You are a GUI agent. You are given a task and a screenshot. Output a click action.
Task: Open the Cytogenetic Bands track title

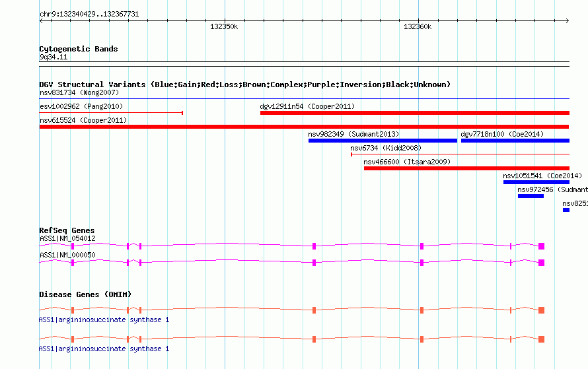pos(79,49)
